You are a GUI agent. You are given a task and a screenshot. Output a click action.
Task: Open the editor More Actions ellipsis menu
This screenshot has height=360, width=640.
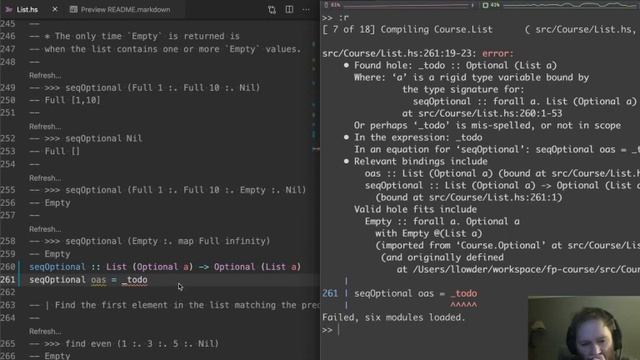click(306, 9)
